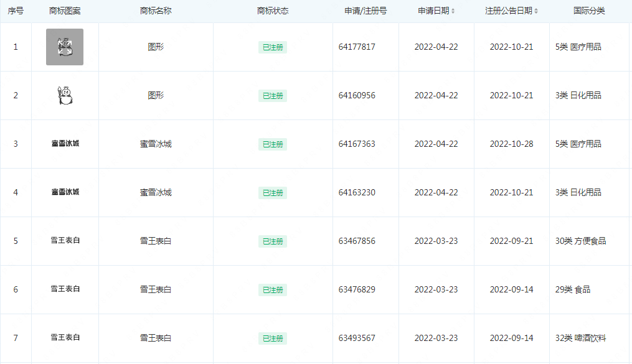This screenshot has height=364, width=632.
Task: Select 3类 日化用品 in row 2
Action: click(578, 95)
